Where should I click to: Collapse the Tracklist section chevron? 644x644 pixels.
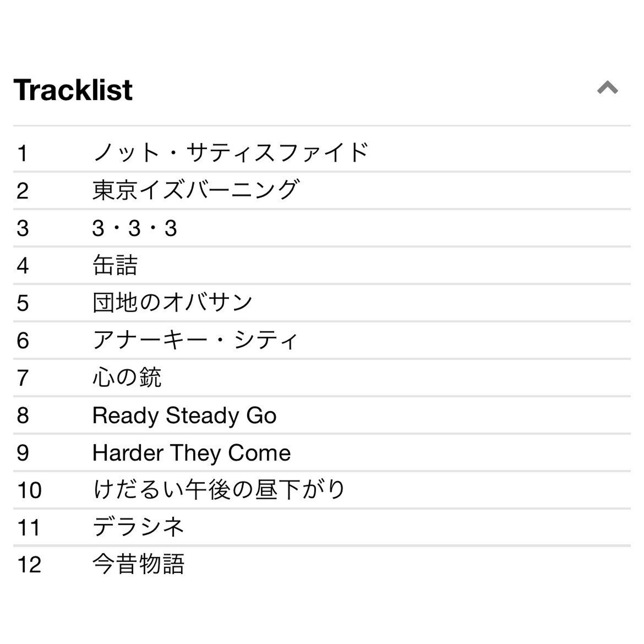pyautogui.click(x=607, y=87)
